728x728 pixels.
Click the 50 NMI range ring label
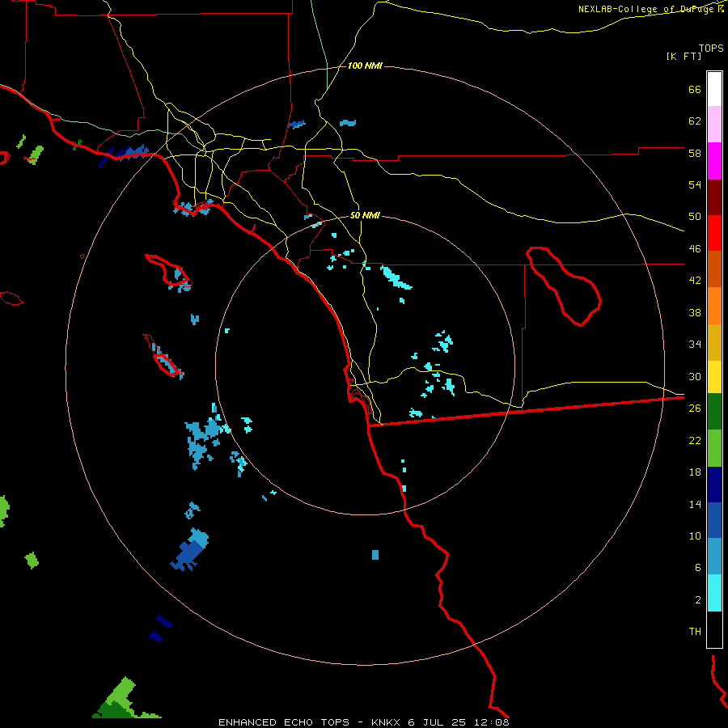[365, 215]
